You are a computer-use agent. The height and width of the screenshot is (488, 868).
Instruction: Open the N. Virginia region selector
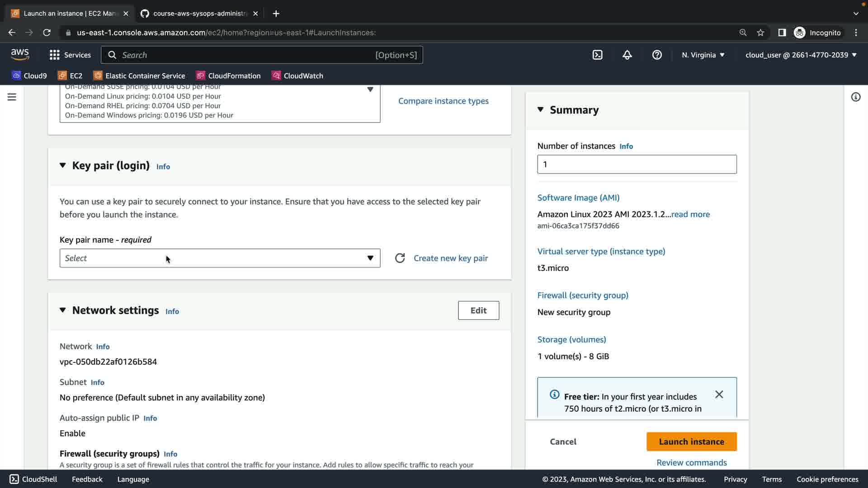703,55
